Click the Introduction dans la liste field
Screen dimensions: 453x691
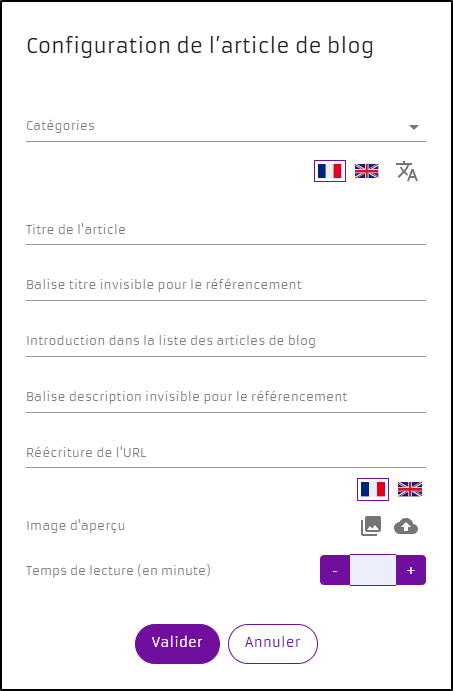[x=226, y=341]
